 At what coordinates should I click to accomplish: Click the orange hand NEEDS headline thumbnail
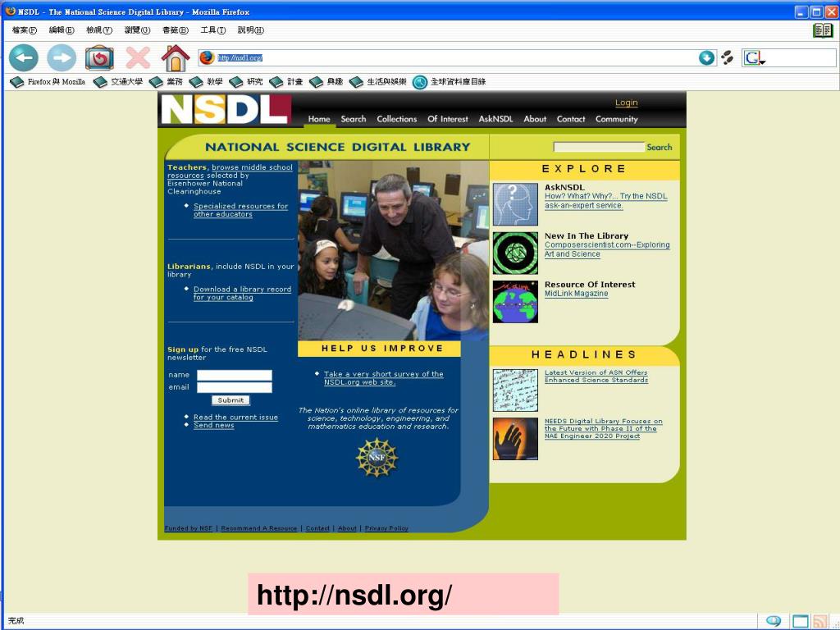[x=515, y=439]
